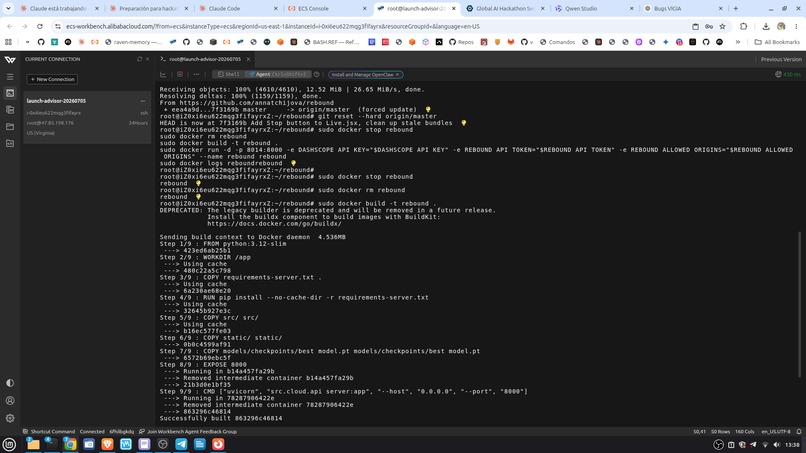The height and width of the screenshot is (453, 806).
Task: Expand hidden bookmarks chevron
Action: click(x=738, y=42)
